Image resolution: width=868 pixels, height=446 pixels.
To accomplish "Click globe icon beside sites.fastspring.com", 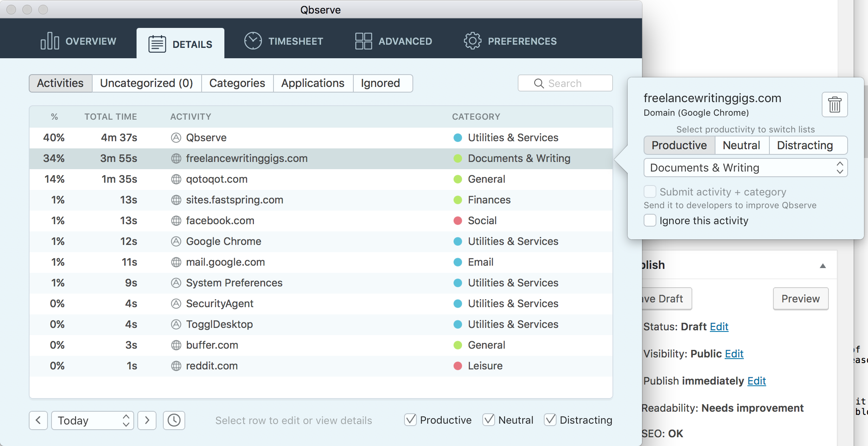I will [x=176, y=200].
